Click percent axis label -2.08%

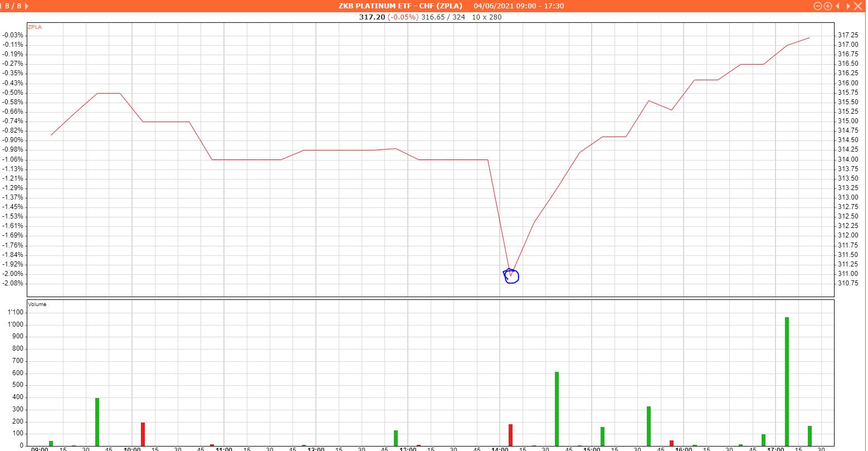point(12,283)
